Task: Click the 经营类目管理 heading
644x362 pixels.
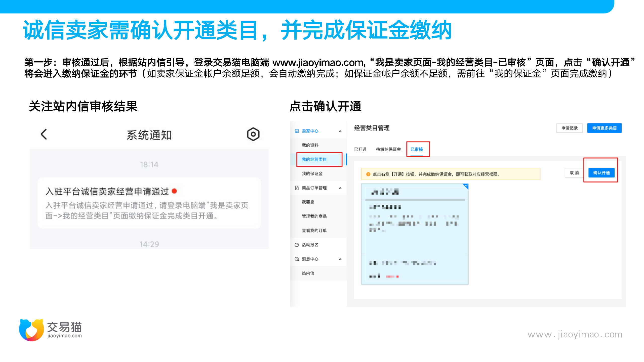Action: (x=372, y=128)
